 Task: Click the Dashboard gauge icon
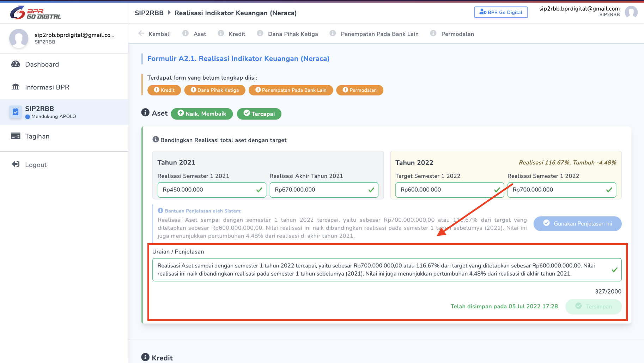pos(16,64)
